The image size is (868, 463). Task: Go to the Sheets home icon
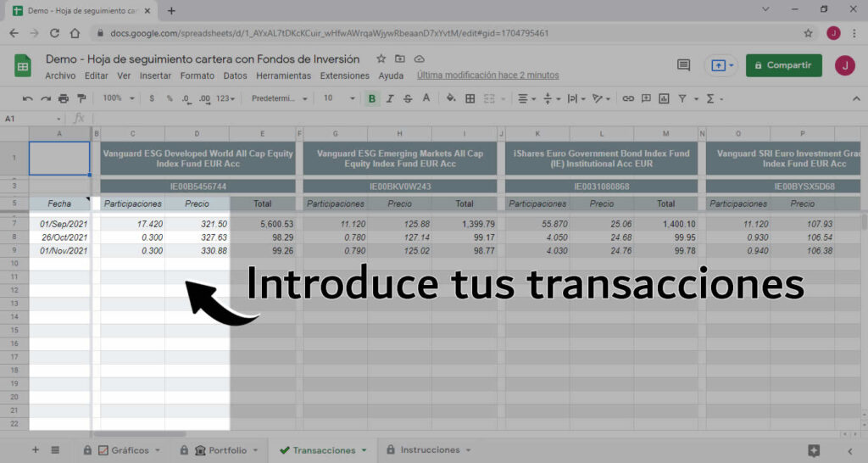(23, 66)
